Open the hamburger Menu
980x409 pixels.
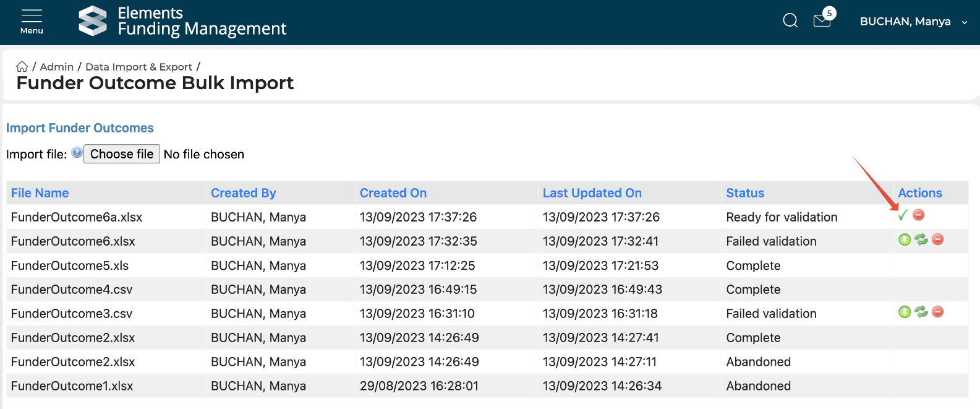[x=32, y=21]
